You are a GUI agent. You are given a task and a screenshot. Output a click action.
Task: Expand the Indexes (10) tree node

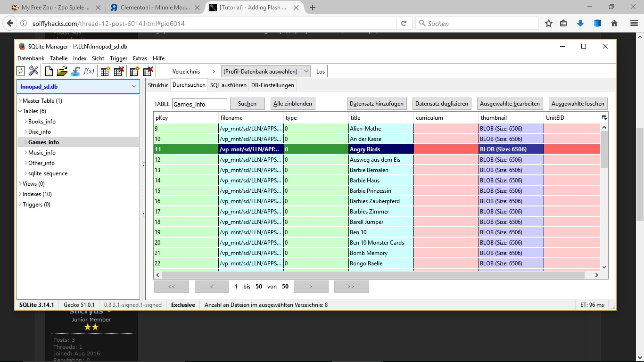(x=20, y=194)
